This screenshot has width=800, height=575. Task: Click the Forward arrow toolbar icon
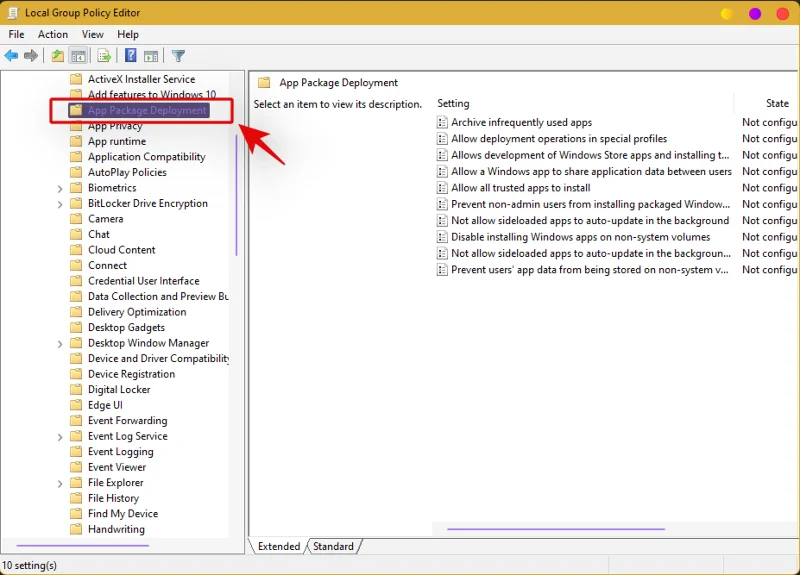point(31,56)
